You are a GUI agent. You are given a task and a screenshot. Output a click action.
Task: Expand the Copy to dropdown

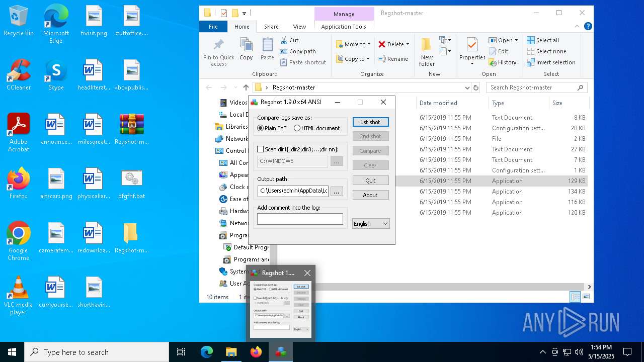pyautogui.click(x=368, y=59)
